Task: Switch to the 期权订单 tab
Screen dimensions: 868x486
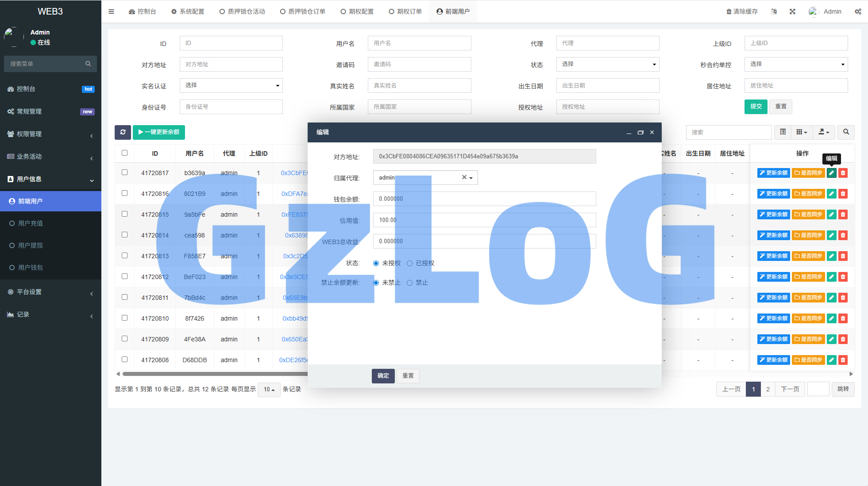Action: click(405, 11)
